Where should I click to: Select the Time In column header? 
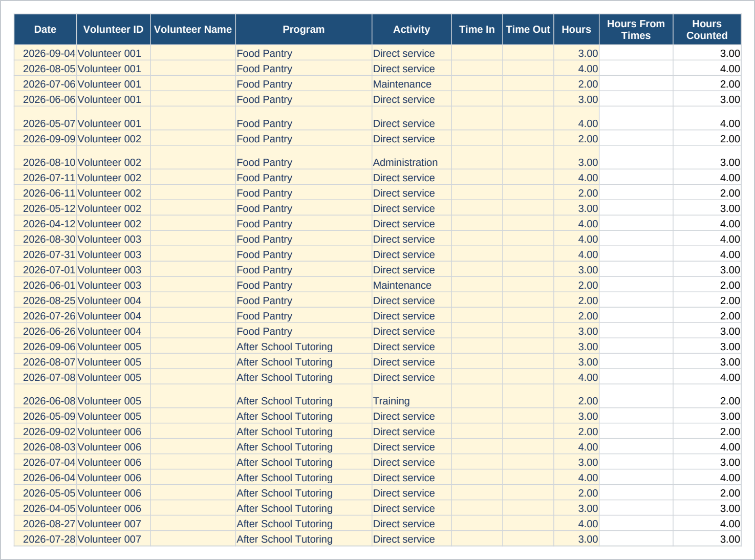[477, 30]
